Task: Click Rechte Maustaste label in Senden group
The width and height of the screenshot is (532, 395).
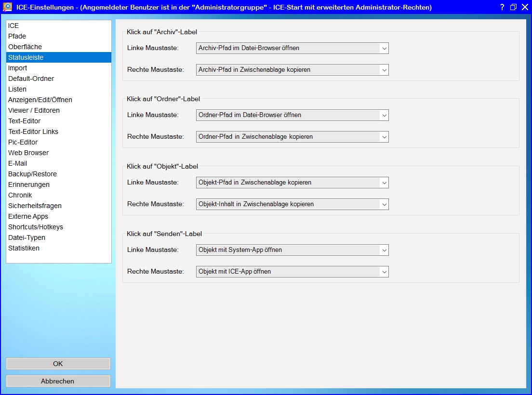Action: [155, 272]
